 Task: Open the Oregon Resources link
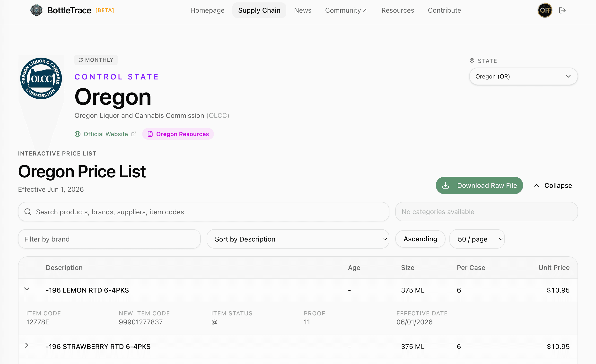pyautogui.click(x=178, y=134)
